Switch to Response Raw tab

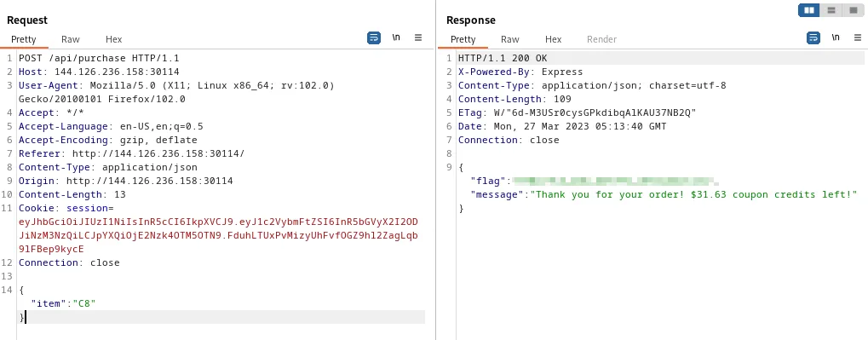point(510,39)
